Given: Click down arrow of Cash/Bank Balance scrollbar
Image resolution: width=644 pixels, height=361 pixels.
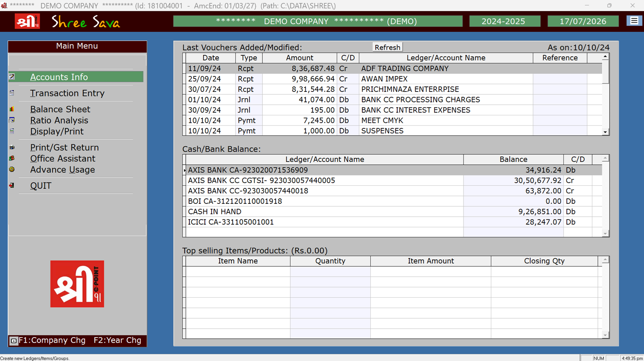Looking at the screenshot, I should coord(605,234).
